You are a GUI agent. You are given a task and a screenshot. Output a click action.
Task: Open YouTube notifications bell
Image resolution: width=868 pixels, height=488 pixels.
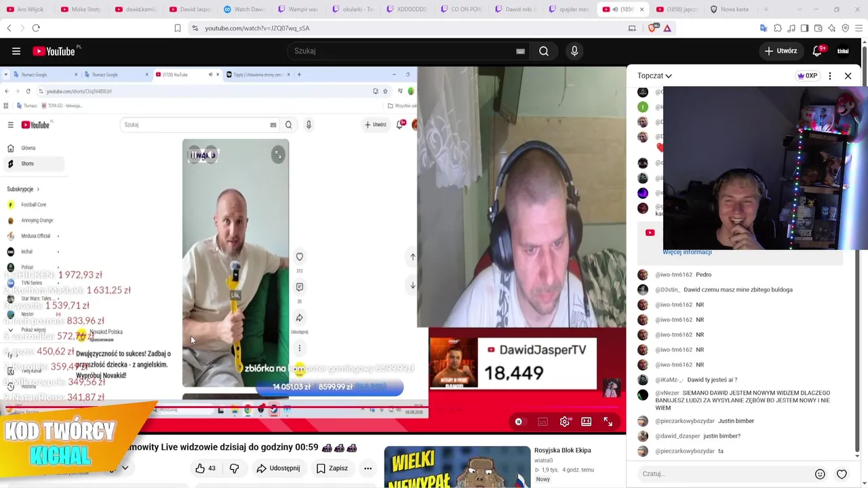817,51
